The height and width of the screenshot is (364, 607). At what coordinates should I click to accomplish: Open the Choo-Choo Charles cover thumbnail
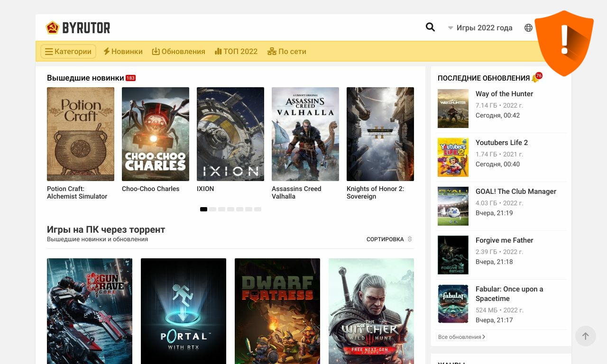[156, 134]
